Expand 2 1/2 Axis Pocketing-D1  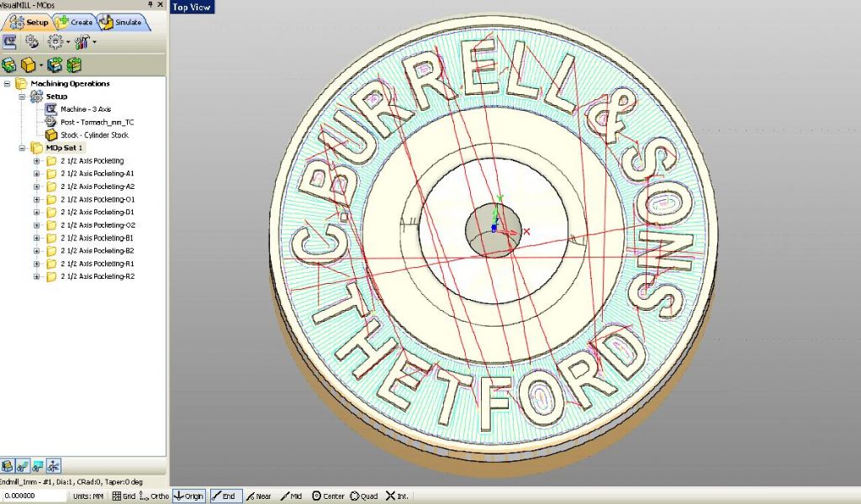point(37,213)
